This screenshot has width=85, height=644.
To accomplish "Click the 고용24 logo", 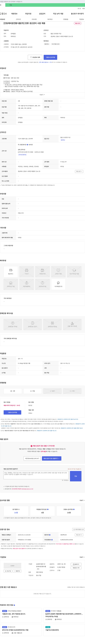I will click(3, 14).
